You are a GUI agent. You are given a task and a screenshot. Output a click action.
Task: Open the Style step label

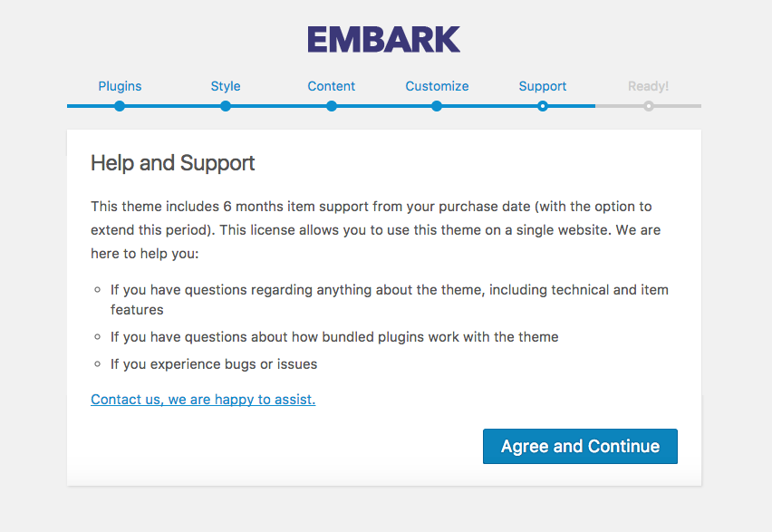tap(226, 86)
